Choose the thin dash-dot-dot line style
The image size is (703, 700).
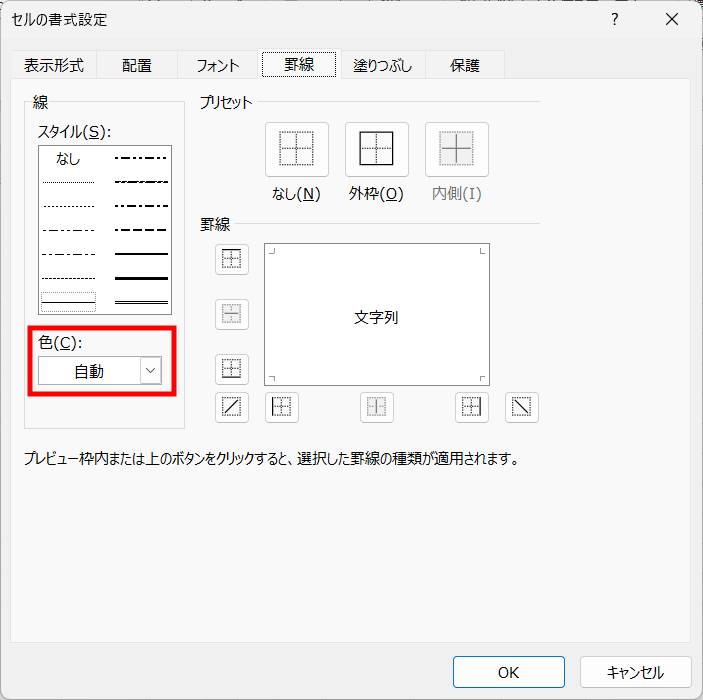[68, 230]
